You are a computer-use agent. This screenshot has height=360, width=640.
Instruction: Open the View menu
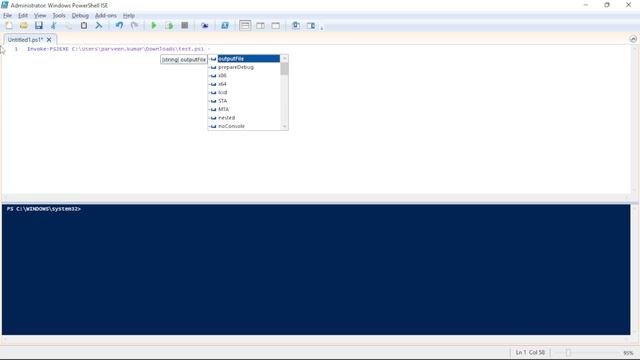40,16
